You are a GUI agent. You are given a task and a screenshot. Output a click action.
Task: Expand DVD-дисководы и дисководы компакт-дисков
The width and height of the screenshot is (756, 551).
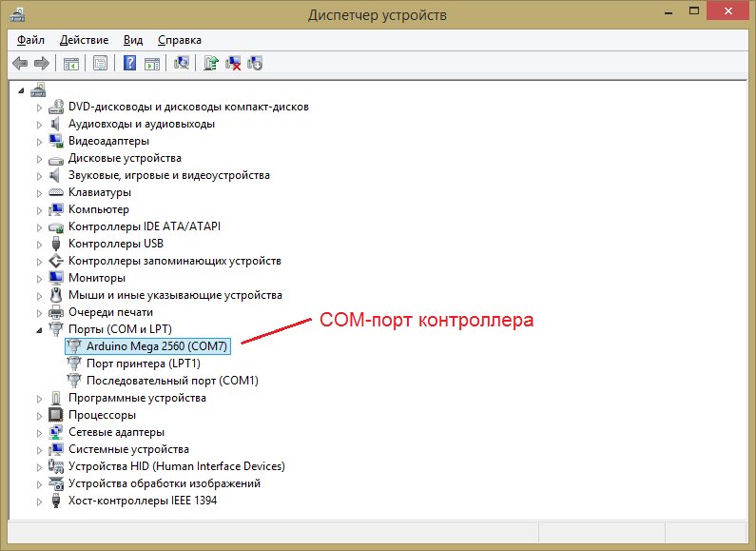click(x=39, y=108)
